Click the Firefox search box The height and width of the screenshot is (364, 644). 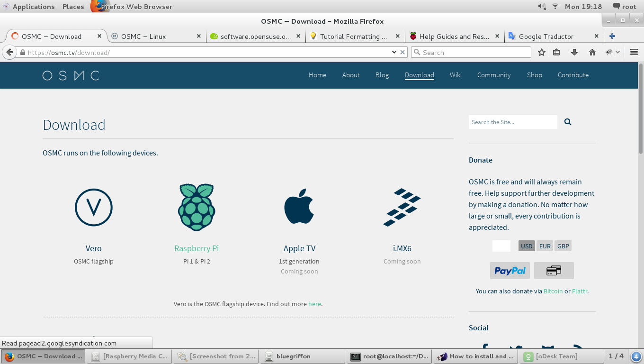click(x=471, y=52)
